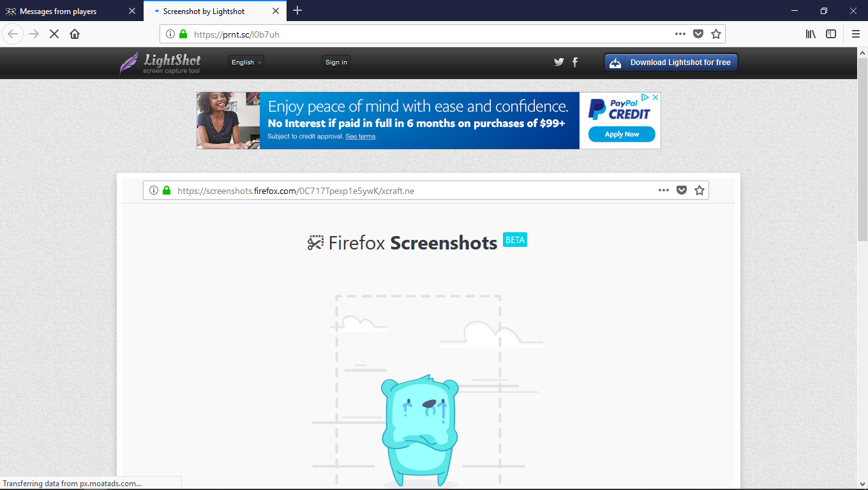868x490 pixels.
Task: Open the See terms link in ad
Action: pyautogui.click(x=361, y=137)
